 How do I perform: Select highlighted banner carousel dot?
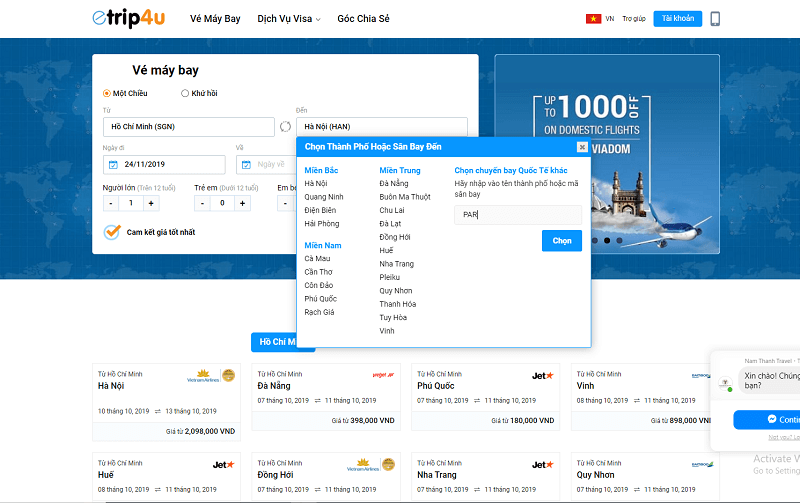(607, 240)
